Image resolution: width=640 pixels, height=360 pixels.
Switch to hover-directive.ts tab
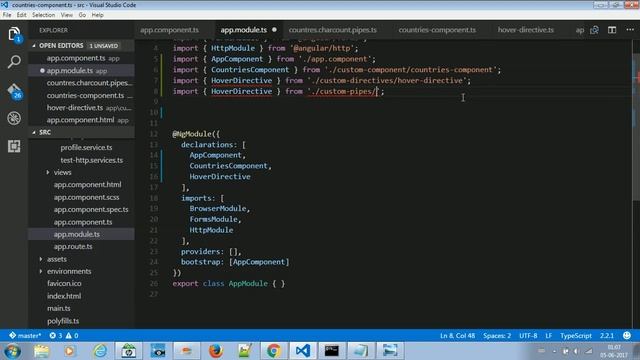click(526, 30)
